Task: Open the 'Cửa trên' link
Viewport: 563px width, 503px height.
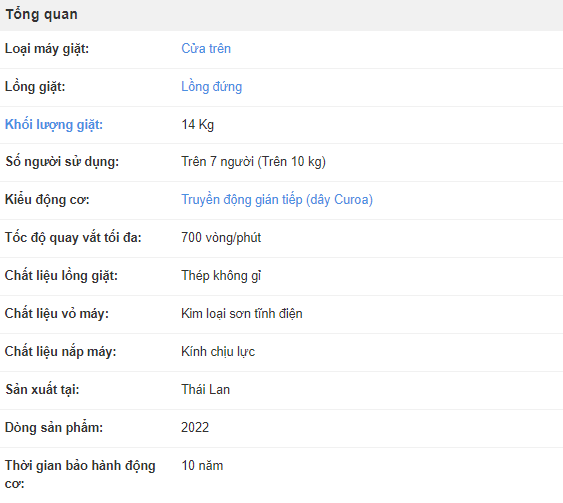Action: 206,48
